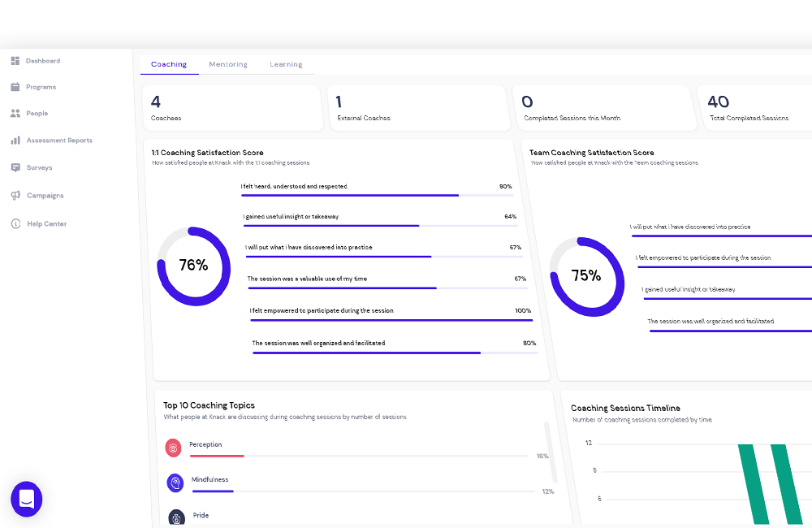This screenshot has height=528, width=812.
Task: Click 'The session was well organized' 80% label
Action: click(318, 343)
